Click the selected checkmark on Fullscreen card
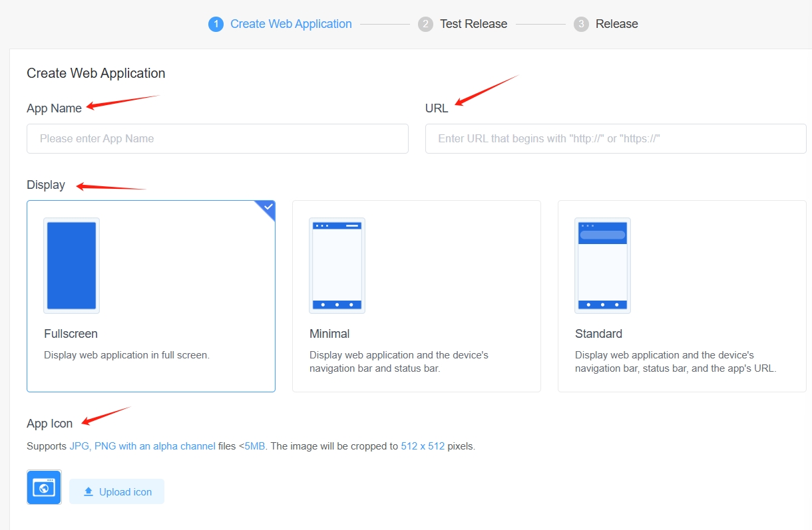 [268, 207]
